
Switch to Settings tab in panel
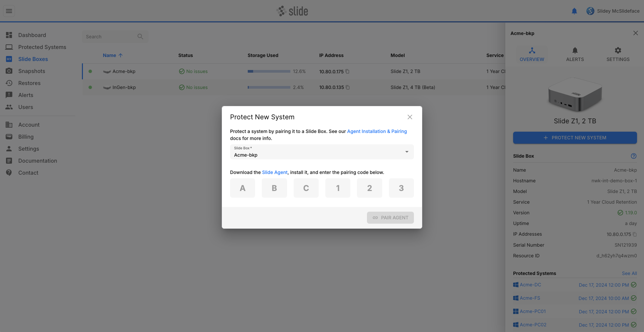(618, 54)
